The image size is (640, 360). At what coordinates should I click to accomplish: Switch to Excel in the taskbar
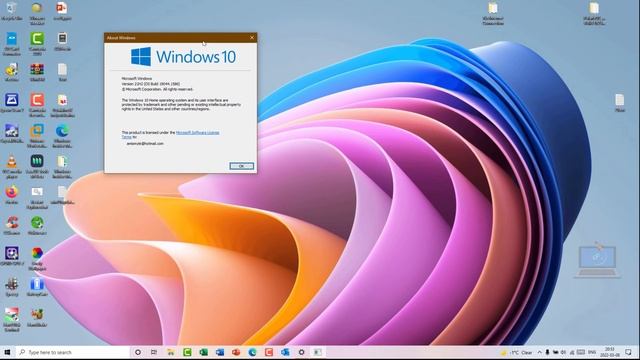[x=203, y=352]
